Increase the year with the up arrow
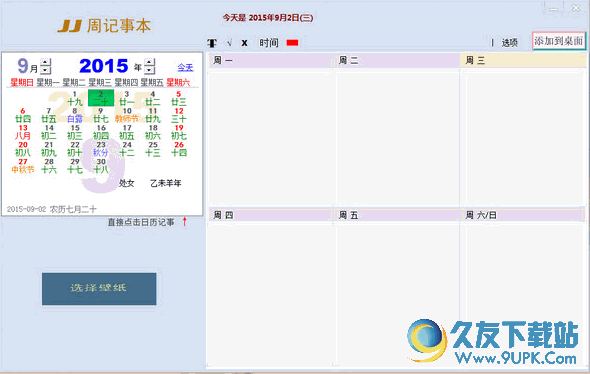 point(150,62)
